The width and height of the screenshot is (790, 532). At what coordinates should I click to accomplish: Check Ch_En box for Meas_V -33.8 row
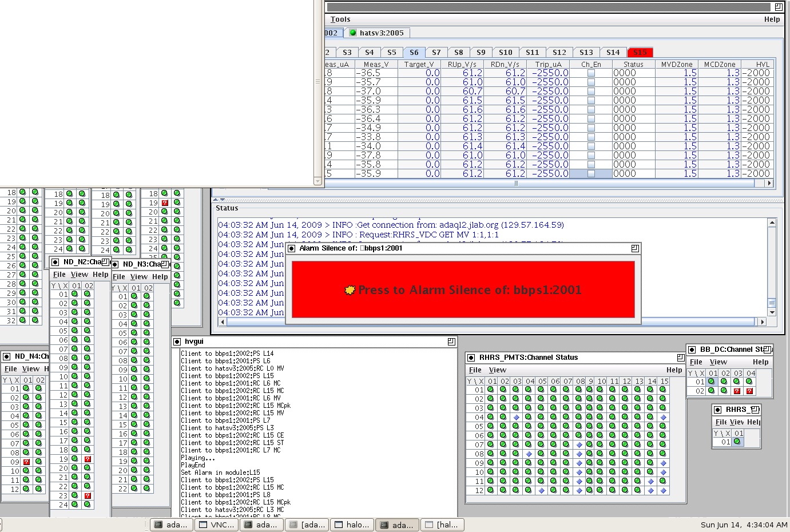(x=591, y=137)
